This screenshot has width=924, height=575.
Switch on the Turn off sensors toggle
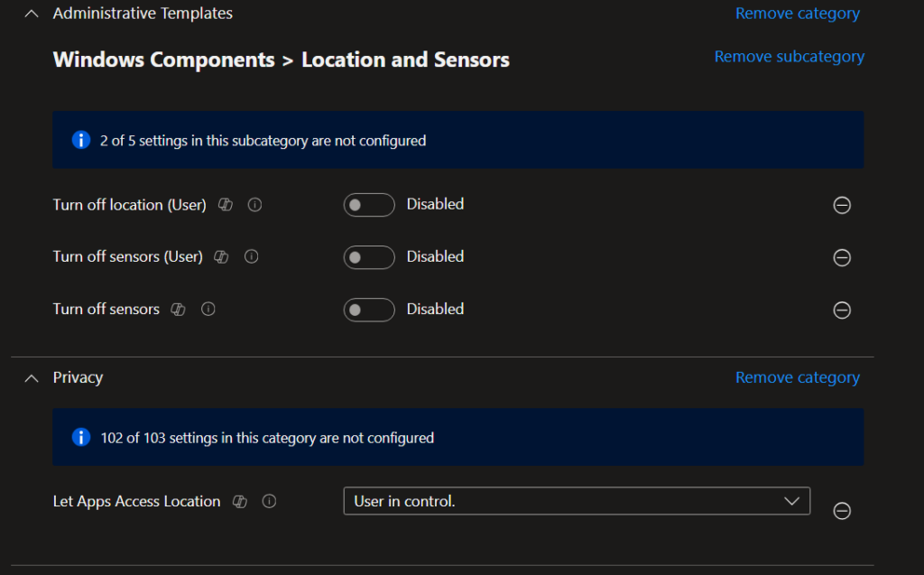coord(369,310)
